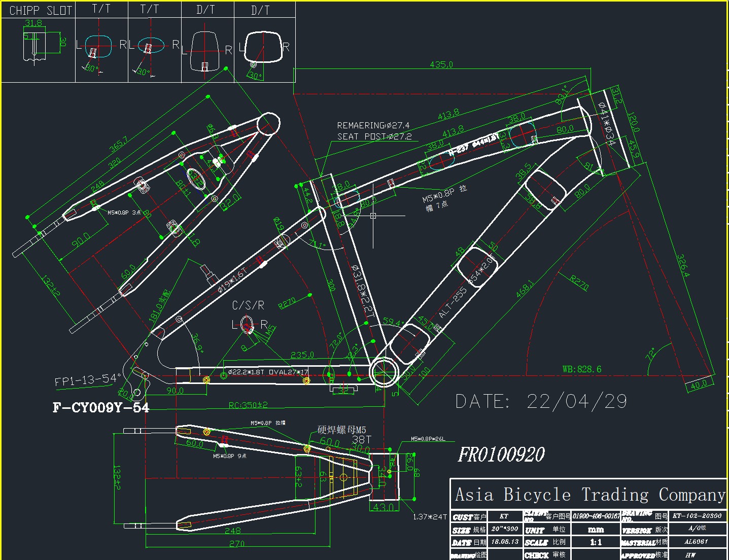Select the 1:1 scale value cell

pyautogui.click(x=596, y=542)
